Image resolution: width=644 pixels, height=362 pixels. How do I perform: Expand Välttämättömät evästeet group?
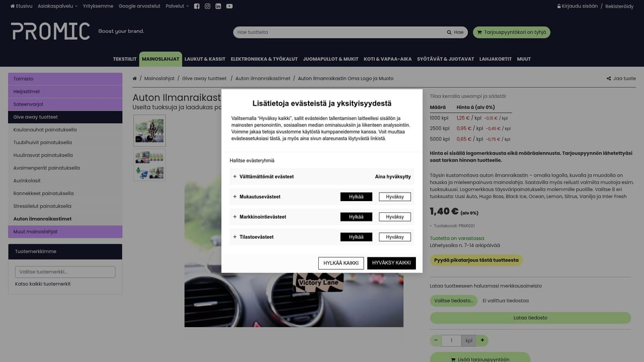[x=264, y=176]
